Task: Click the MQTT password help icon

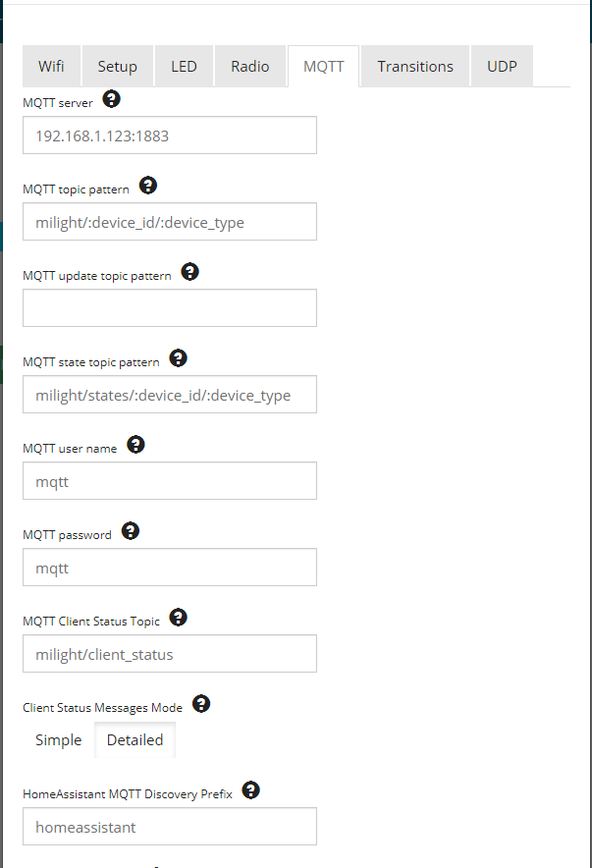Action: click(131, 531)
